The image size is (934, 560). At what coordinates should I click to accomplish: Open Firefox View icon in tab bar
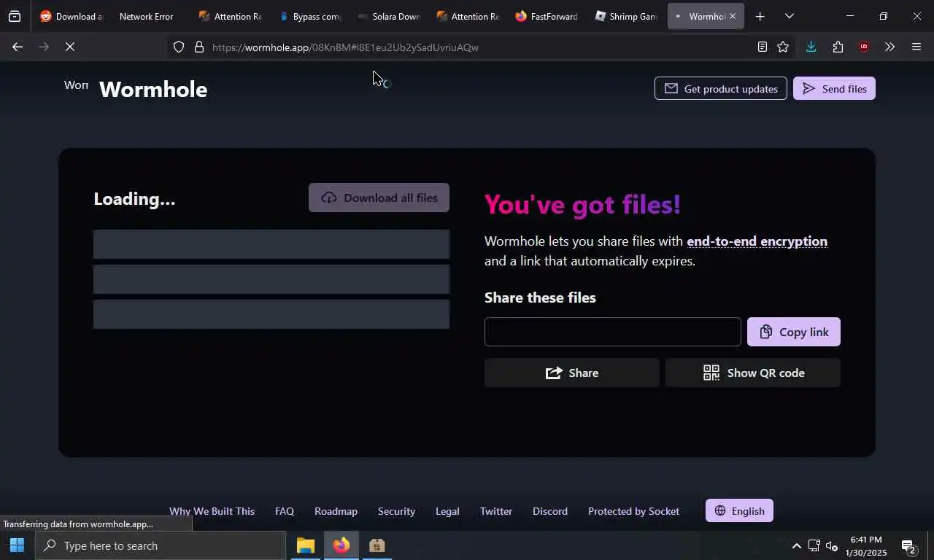(15, 16)
